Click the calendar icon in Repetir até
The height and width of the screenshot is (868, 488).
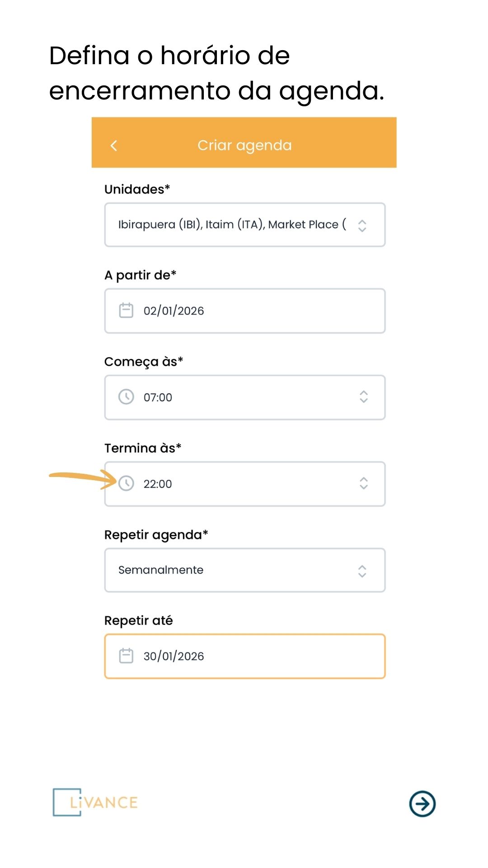point(126,656)
